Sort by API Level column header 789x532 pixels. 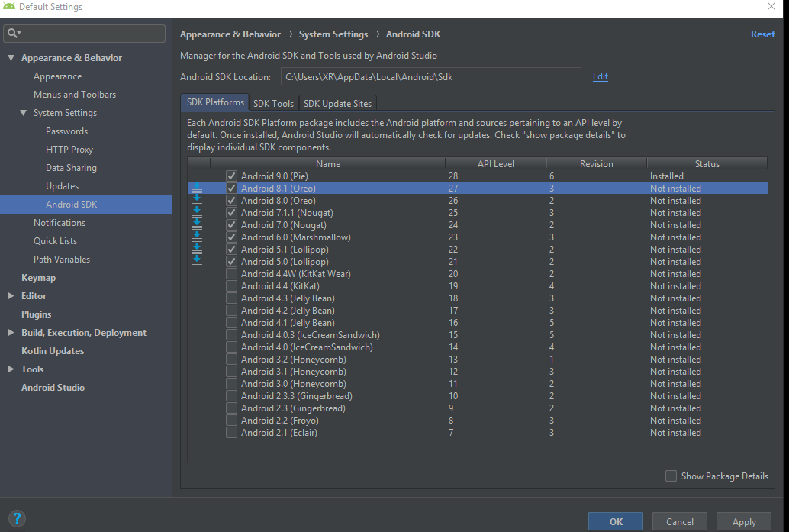(x=496, y=163)
